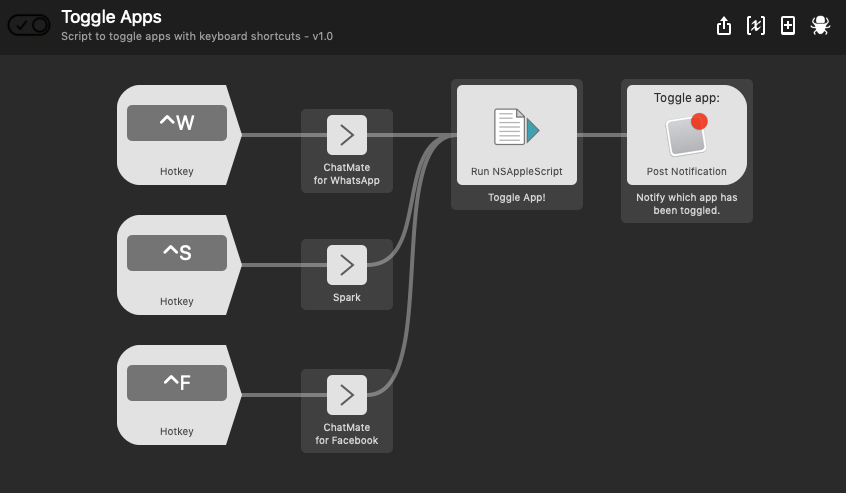
Task: Click the workflow description subtitle text
Action: (x=197, y=36)
